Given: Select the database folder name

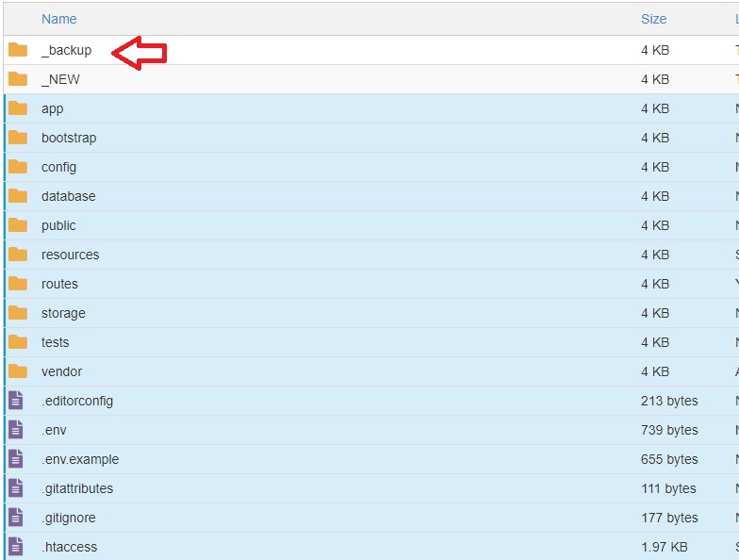Looking at the screenshot, I should [x=68, y=196].
